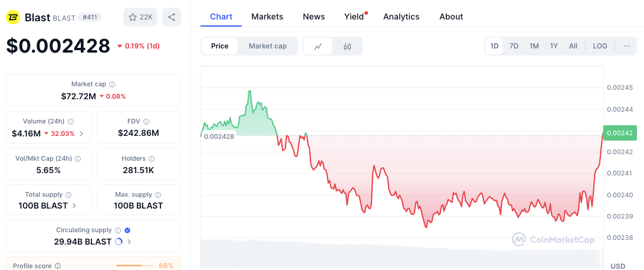Open the three-dots more options menu
The width and height of the screenshot is (644, 270).
point(626,46)
